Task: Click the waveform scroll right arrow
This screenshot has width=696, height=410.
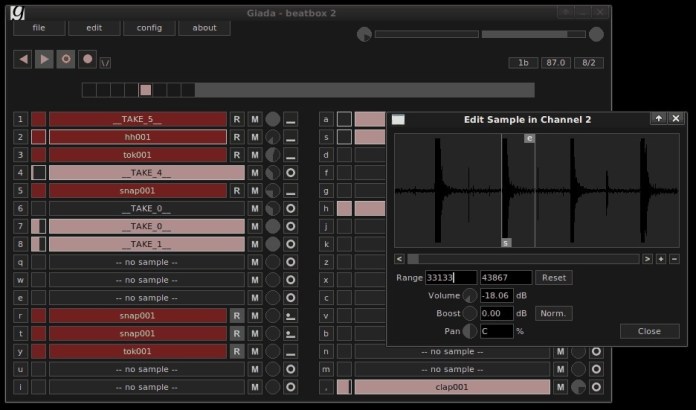Action: coord(647,259)
